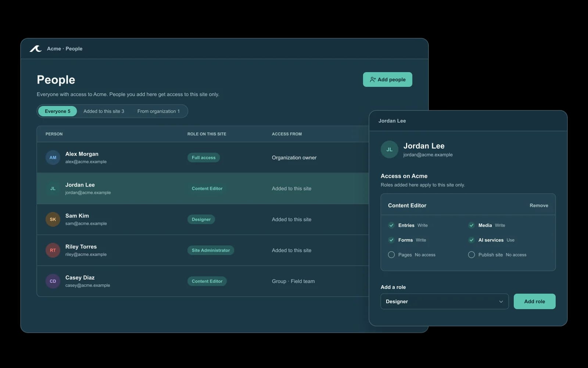588x368 pixels.
Task: Click the large JL avatar in the detail panel
Action: (x=390, y=149)
